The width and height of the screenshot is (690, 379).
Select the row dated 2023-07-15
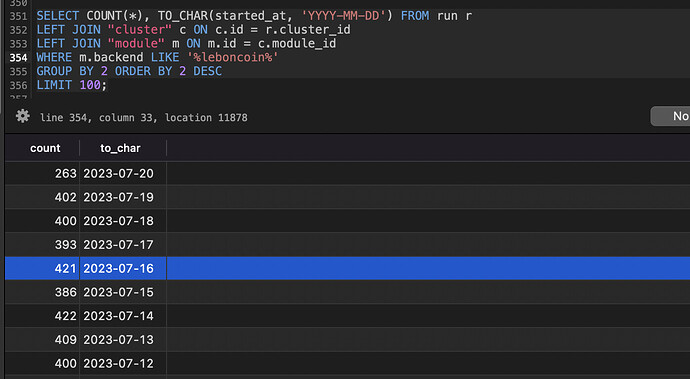click(x=348, y=292)
